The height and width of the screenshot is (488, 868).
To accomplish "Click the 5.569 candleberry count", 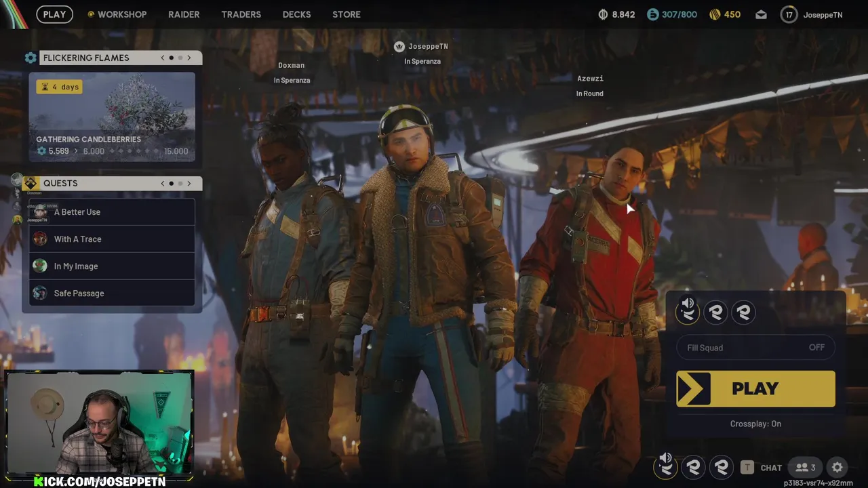I will tap(58, 151).
